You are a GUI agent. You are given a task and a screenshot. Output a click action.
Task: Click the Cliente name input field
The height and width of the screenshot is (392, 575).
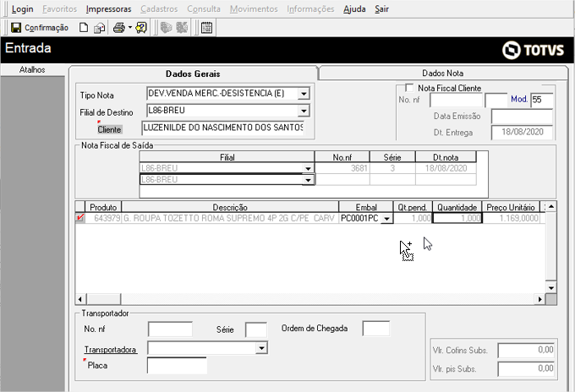tap(223, 128)
